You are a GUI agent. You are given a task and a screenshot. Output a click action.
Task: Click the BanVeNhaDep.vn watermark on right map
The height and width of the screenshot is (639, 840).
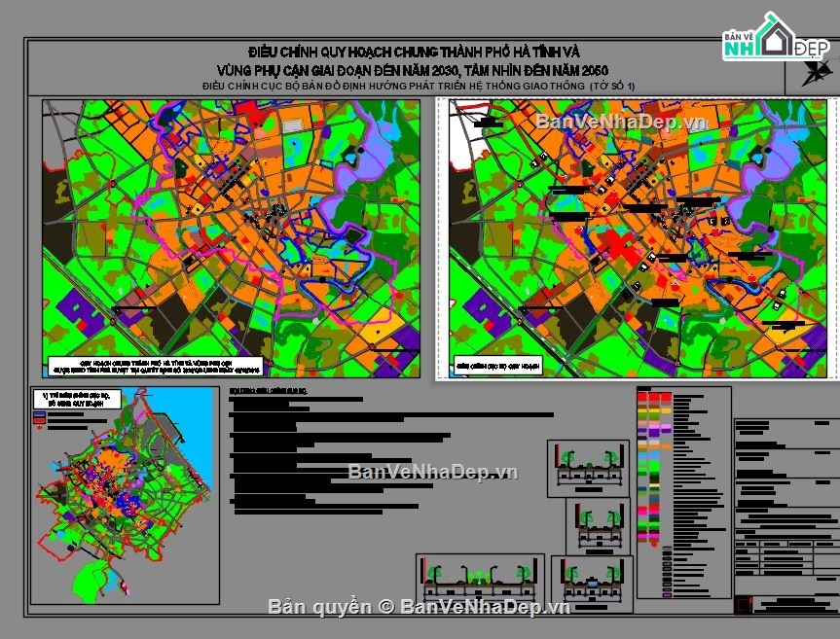click(x=621, y=123)
